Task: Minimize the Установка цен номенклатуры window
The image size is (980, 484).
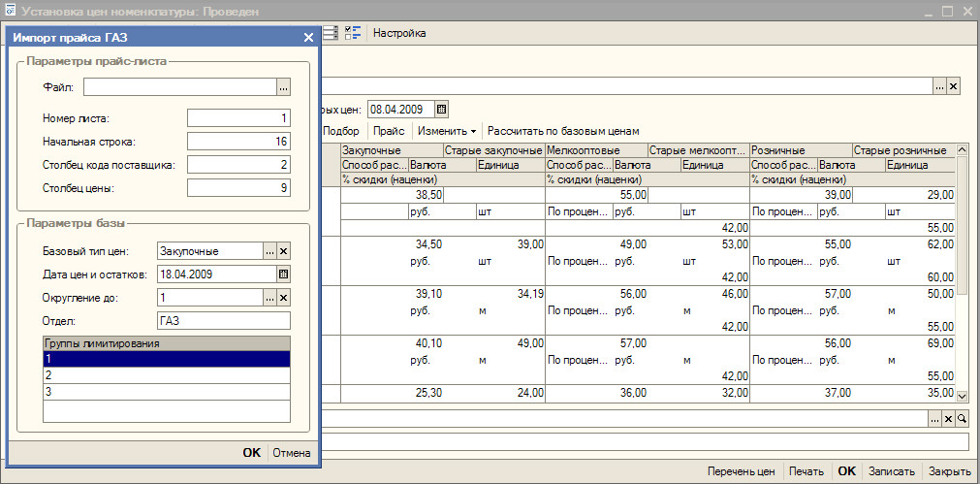Action: 928,12
